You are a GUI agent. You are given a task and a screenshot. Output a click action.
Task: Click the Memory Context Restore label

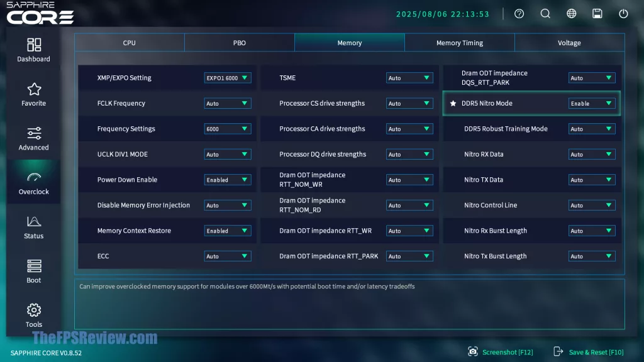[x=134, y=231]
